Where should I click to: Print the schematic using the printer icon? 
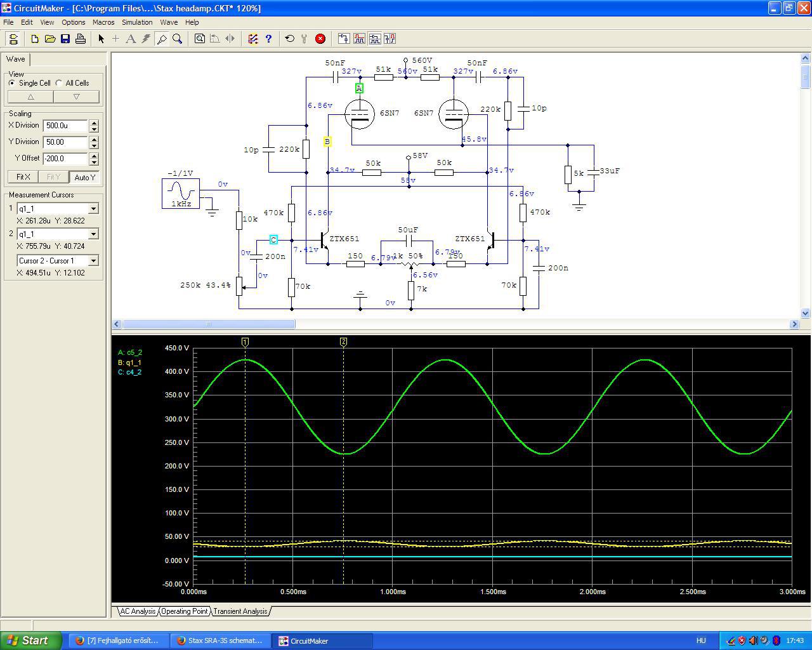tap(81, 39)
